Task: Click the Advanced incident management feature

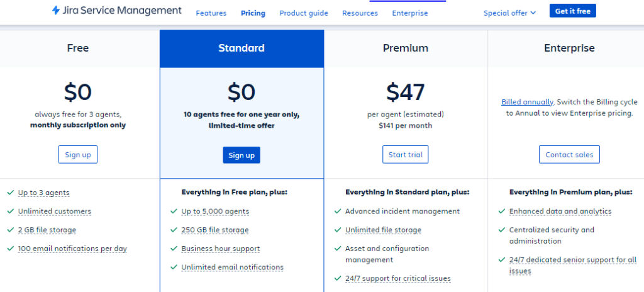Action: tap(402, 211)
